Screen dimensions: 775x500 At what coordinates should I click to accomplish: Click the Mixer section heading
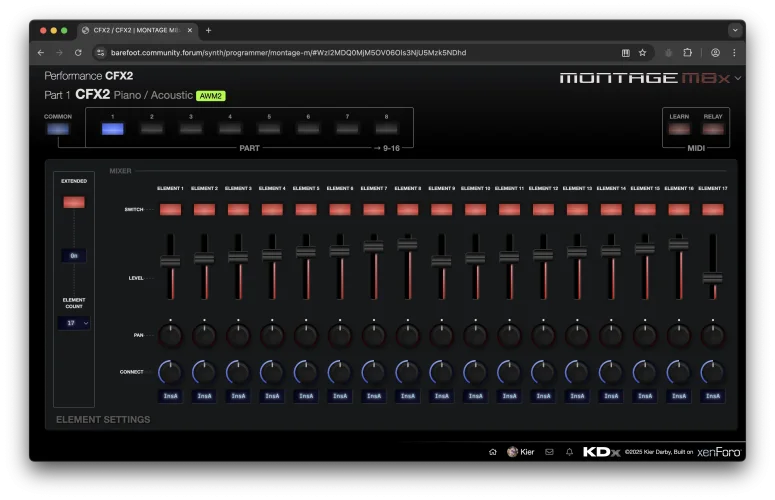[121, 171]
